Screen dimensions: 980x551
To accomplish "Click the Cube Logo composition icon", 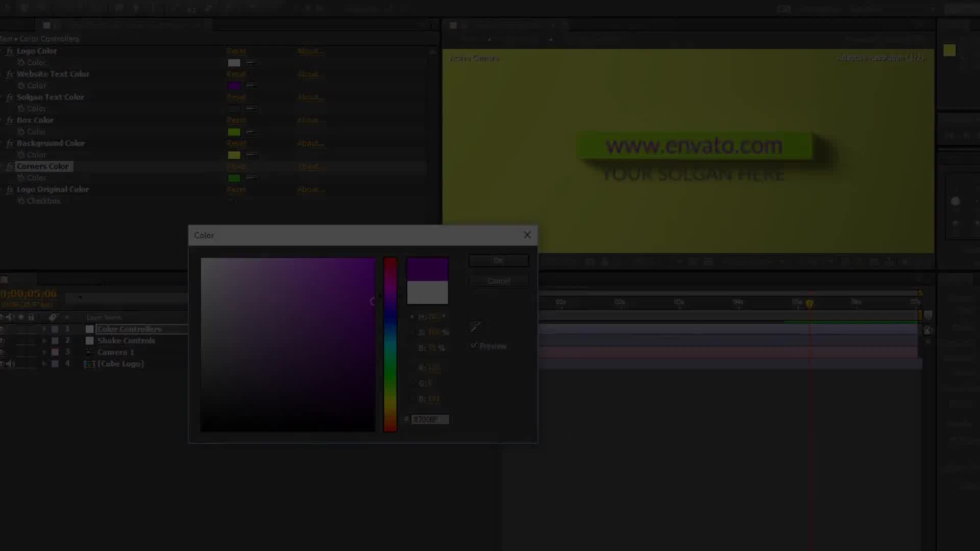I will point(89,364).
